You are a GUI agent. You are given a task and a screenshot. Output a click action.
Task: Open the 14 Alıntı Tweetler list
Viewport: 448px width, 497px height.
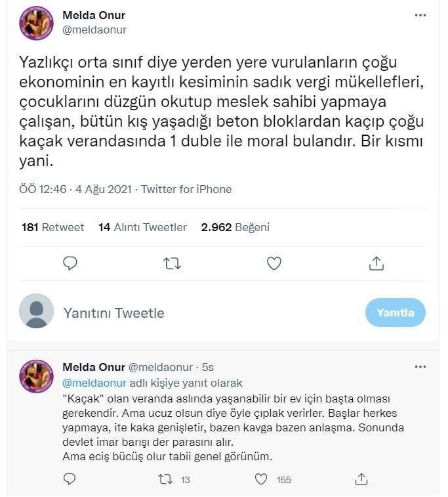(142, 227)
